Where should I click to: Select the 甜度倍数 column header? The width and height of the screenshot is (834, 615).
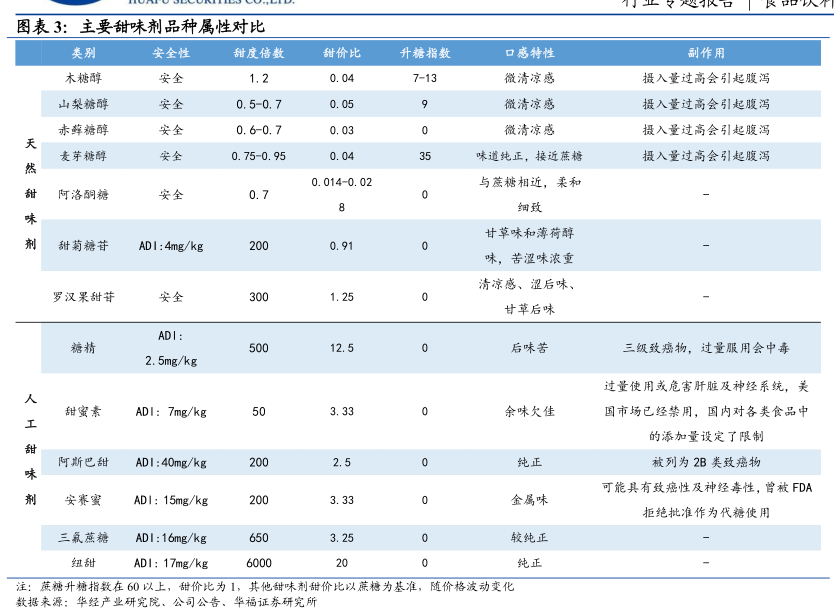click(259, 52)
